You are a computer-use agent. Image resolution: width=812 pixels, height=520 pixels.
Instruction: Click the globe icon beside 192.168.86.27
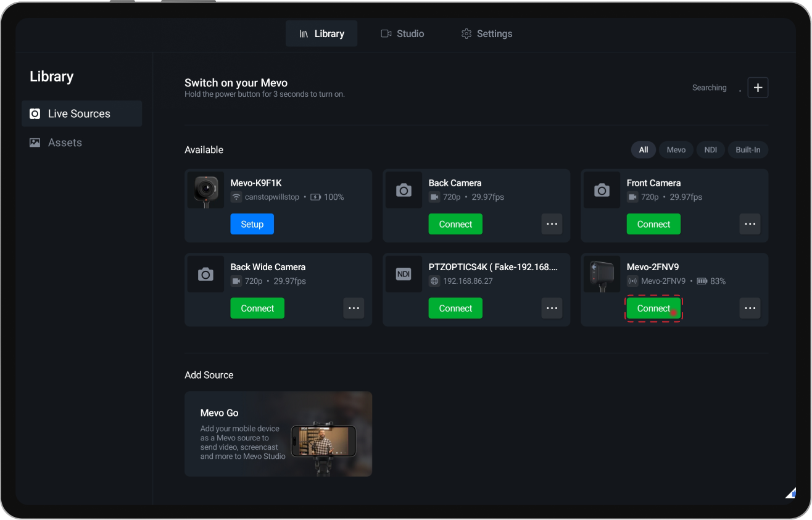click(x=434, y=281)
